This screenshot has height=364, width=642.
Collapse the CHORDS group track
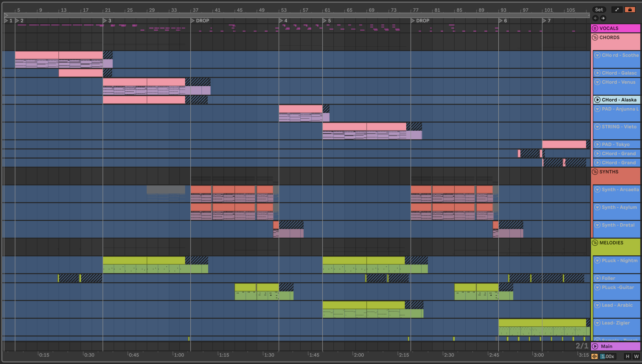tap(595, 37)
